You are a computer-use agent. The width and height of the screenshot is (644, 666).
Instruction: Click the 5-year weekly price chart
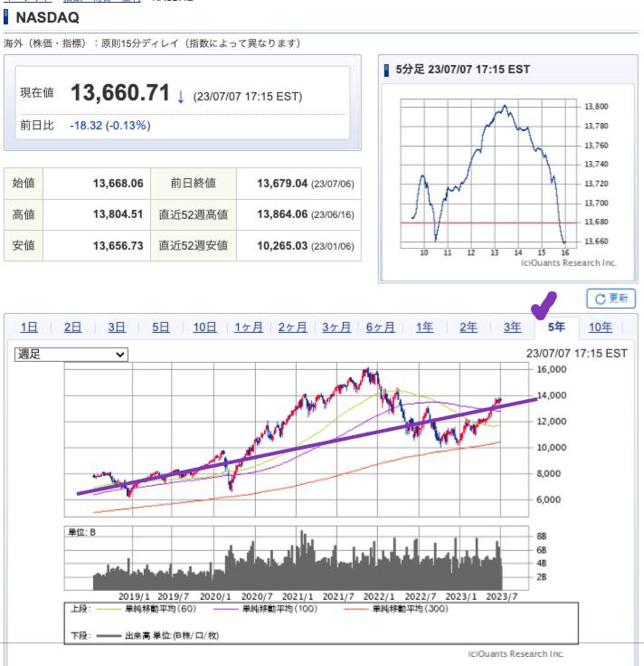click(297, 439)
